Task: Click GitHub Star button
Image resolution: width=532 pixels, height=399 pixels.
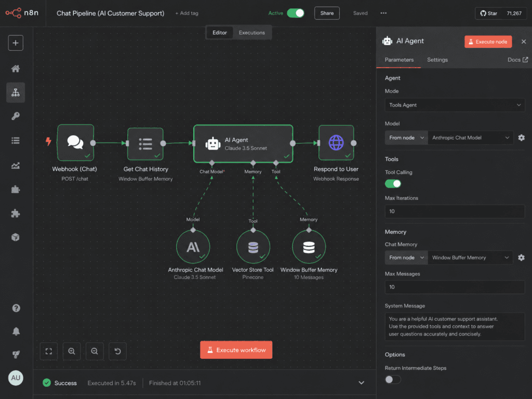Action: click(x=488, y=13)
